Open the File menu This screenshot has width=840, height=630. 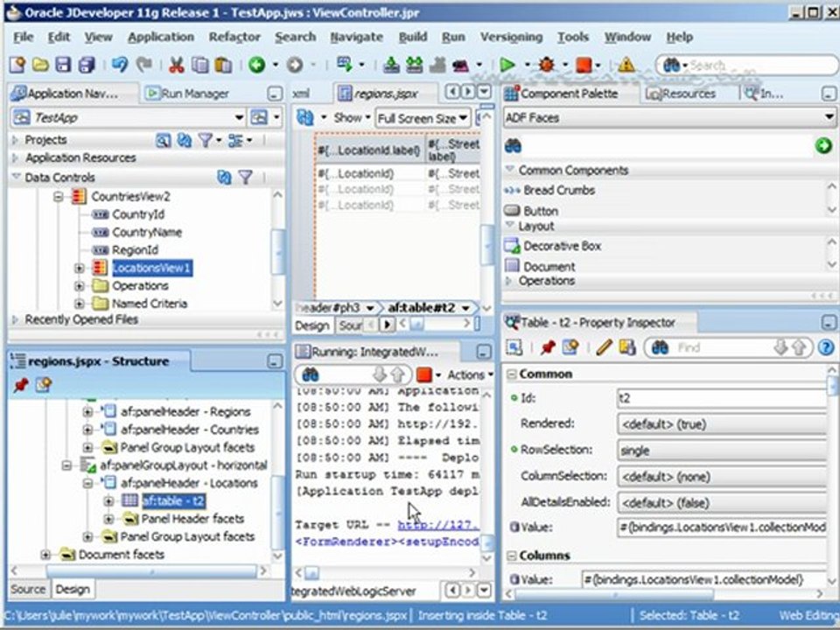coord(23,37)
